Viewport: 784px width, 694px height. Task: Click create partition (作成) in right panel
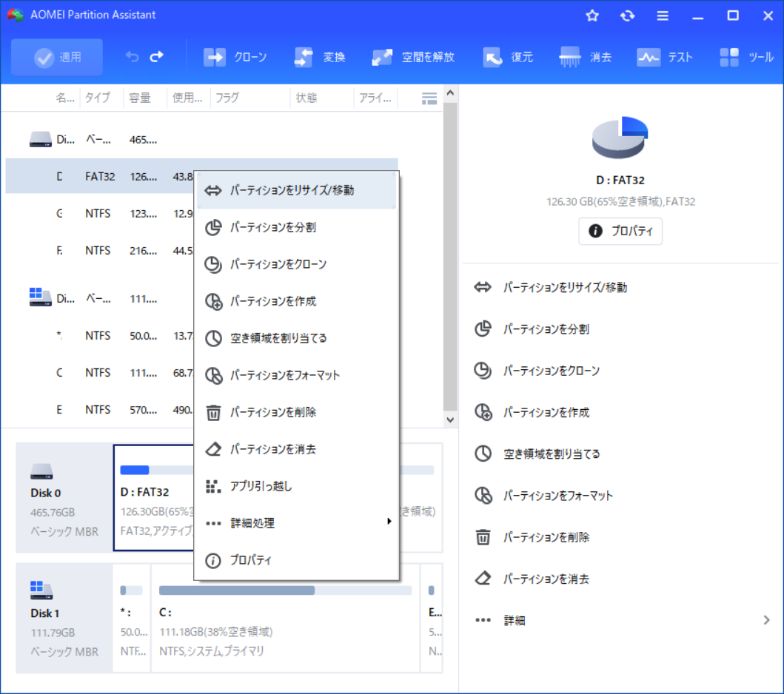(x=532, y=412)
